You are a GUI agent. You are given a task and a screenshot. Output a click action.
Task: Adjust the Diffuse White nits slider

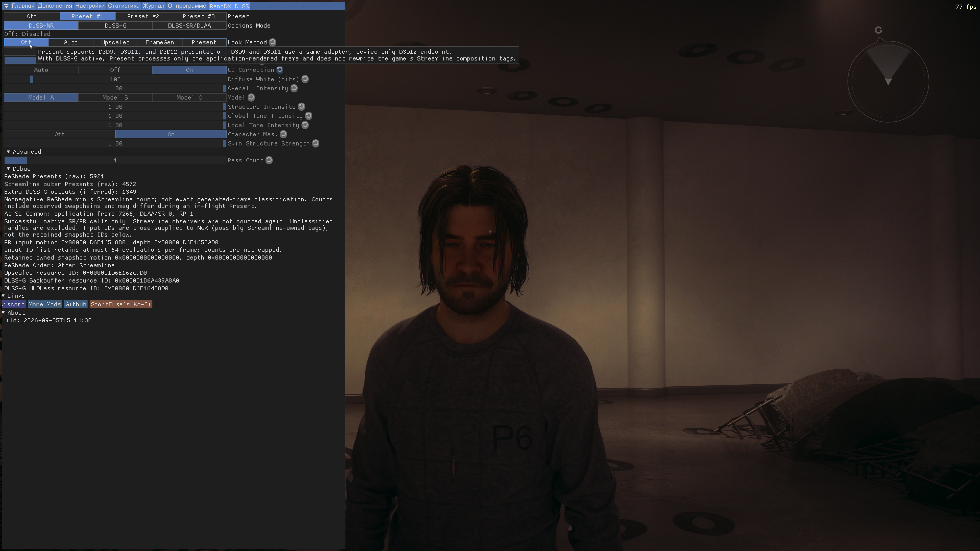115,79
